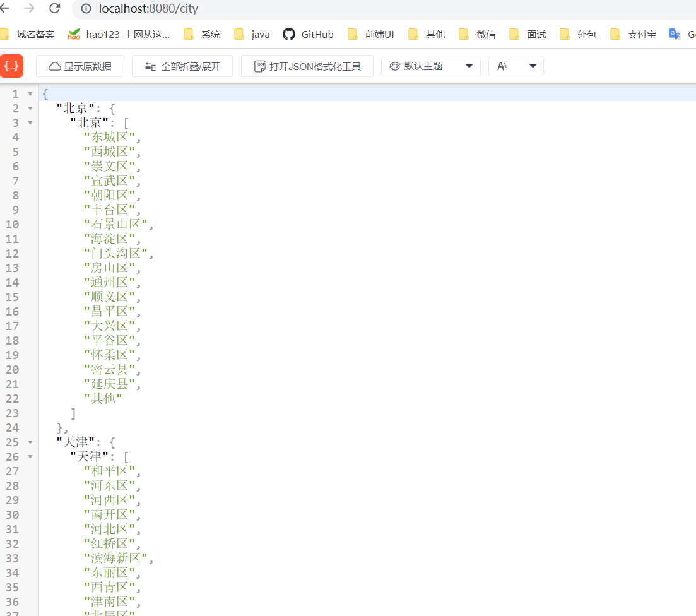696x616 pixels.
Task: Open the 其他 bookmark folder
Action: [x=427, y=34]
